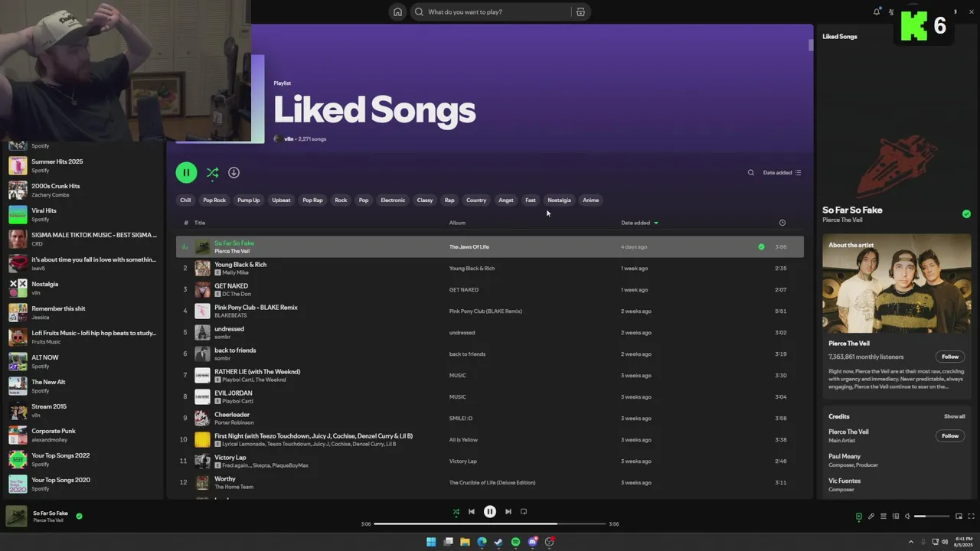Select Pink Pony Club - BLAKE Remix track

tap(490, 311)
